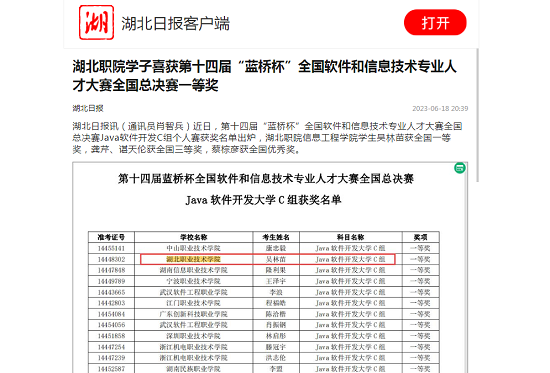Click the green icon at image corner

(x=460, y=168)
